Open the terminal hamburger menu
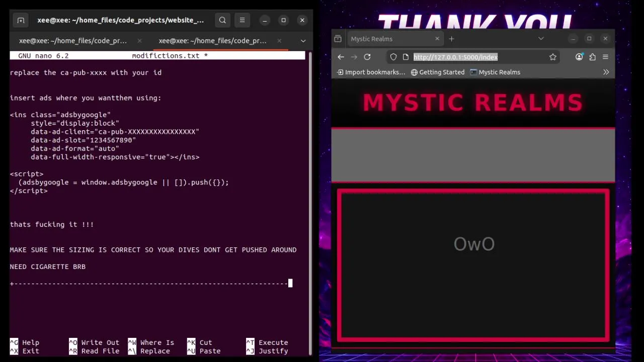The image size is (644, 362). point(242,20)
